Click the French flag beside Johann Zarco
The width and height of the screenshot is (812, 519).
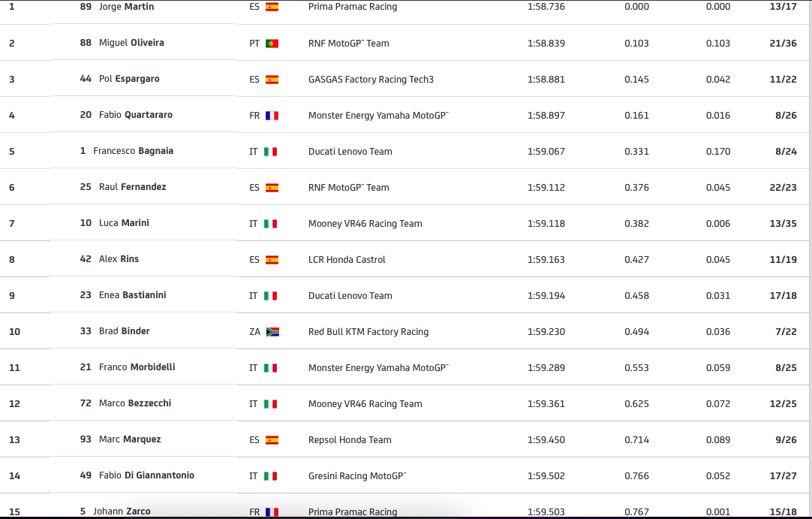[x=272, y=512]
